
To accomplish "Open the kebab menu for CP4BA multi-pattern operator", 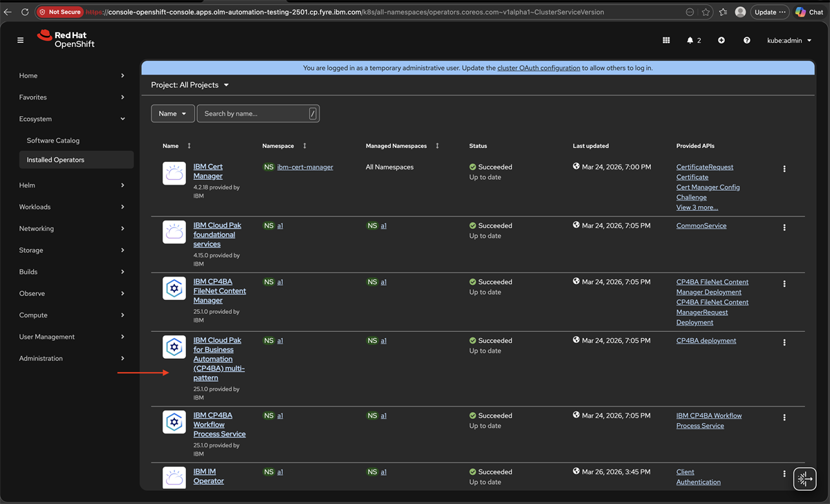I will click(x=784, y=342).
